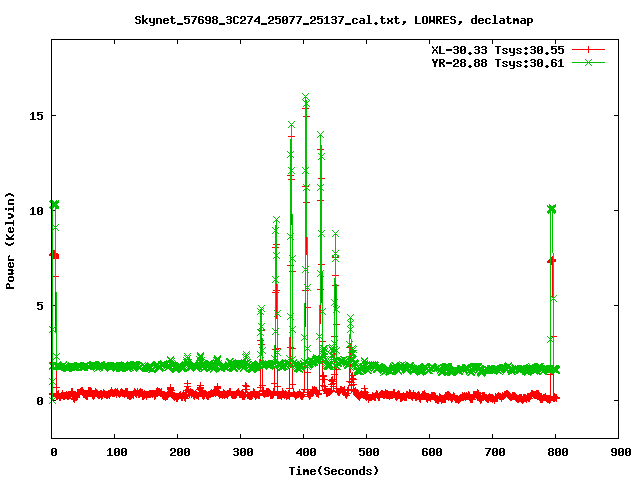Viewport: 640px width, 480px height.
Task: Click the x-axis tick label 100
Action: click(x=117, y=452)
